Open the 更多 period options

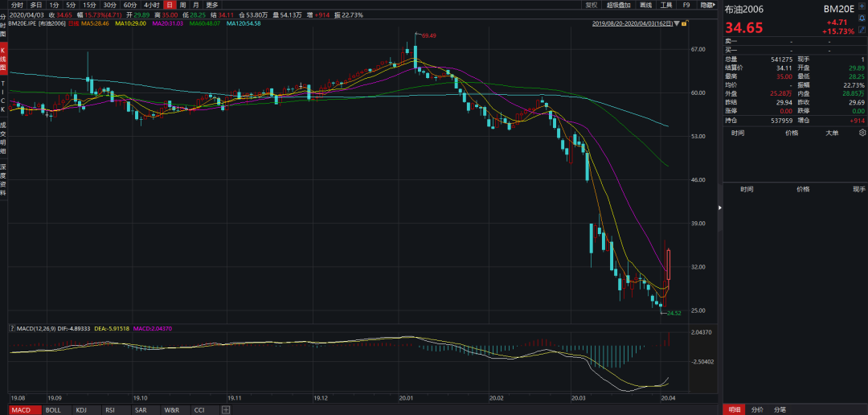(x=211, y=5)
